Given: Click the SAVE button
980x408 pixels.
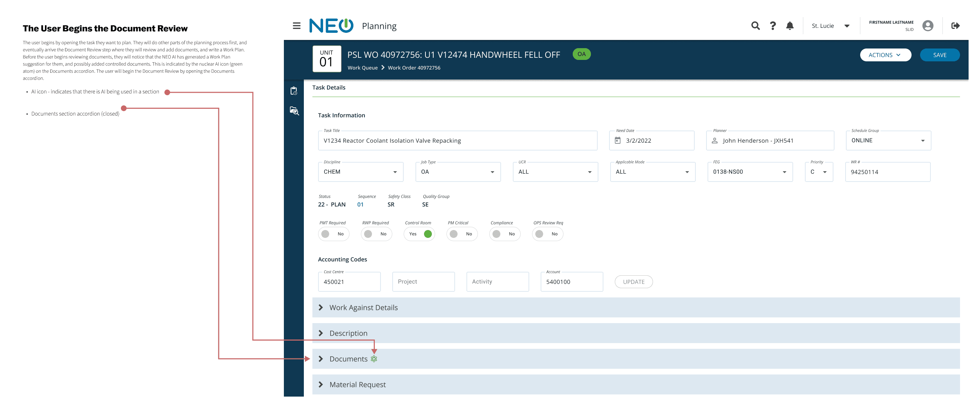Looking at the screenshot, I should click(x=939, y=55).
